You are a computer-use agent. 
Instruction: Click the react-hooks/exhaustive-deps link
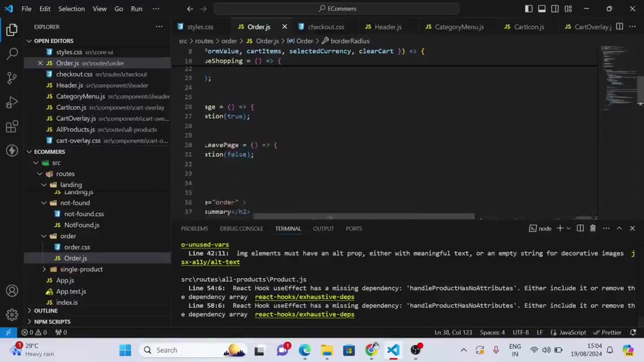[304, 297]
